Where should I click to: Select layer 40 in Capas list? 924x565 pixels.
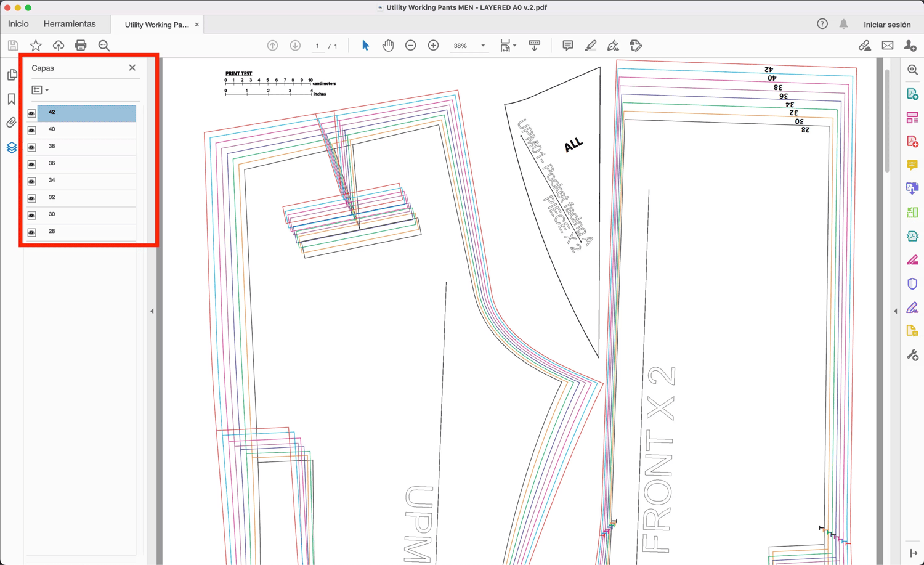tap(87, 130)
